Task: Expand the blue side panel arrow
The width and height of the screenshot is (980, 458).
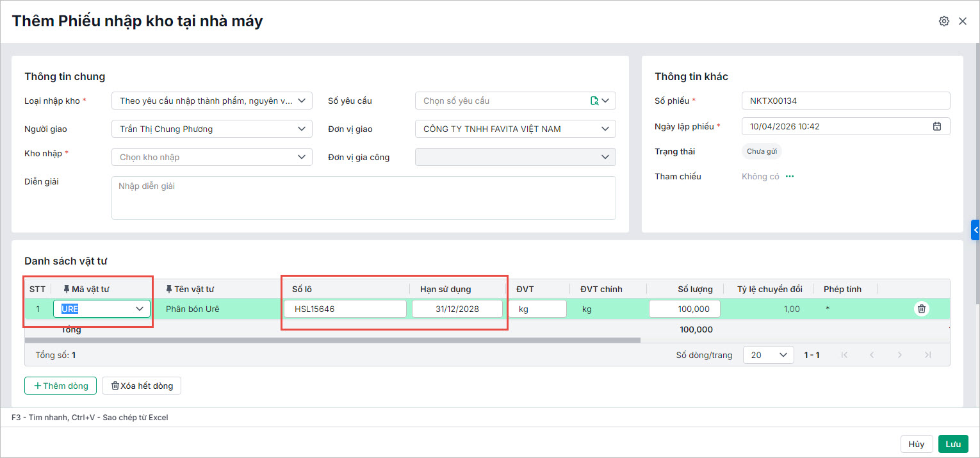Action: click(x=975, y=229)
